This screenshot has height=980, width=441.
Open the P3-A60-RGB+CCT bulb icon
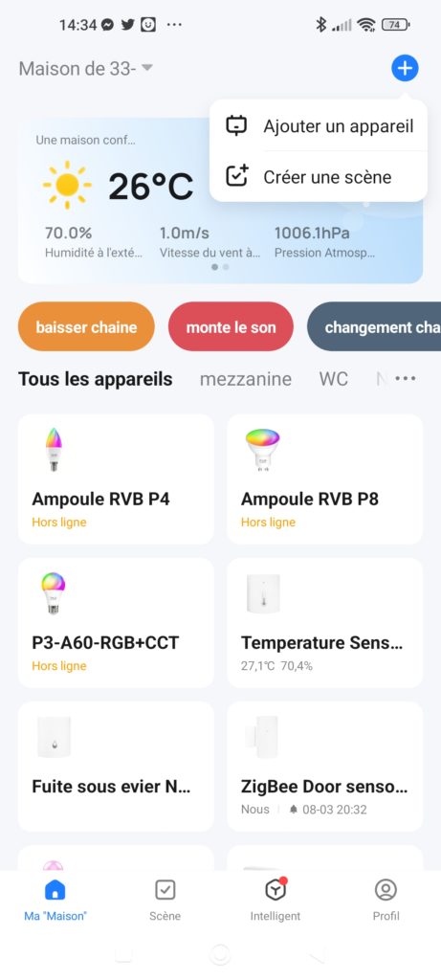pyautogui.click(x=54, y=593)
